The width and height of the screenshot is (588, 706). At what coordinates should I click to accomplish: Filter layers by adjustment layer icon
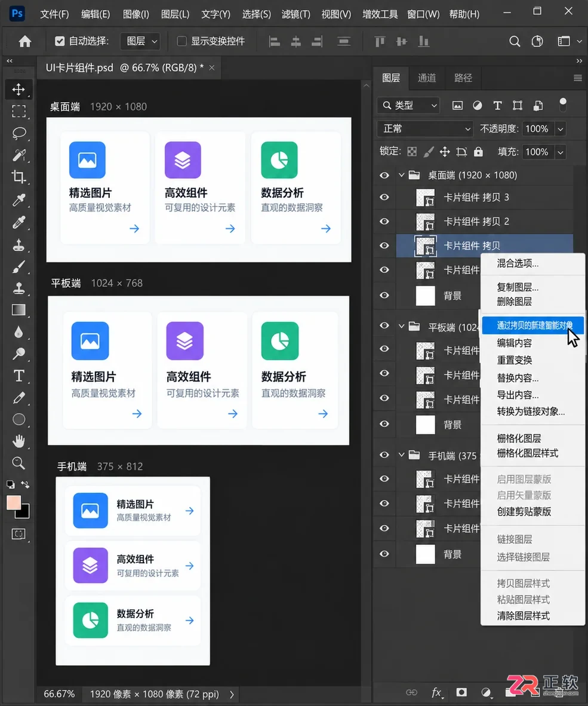pyautogui.click(x=478, y=105)
